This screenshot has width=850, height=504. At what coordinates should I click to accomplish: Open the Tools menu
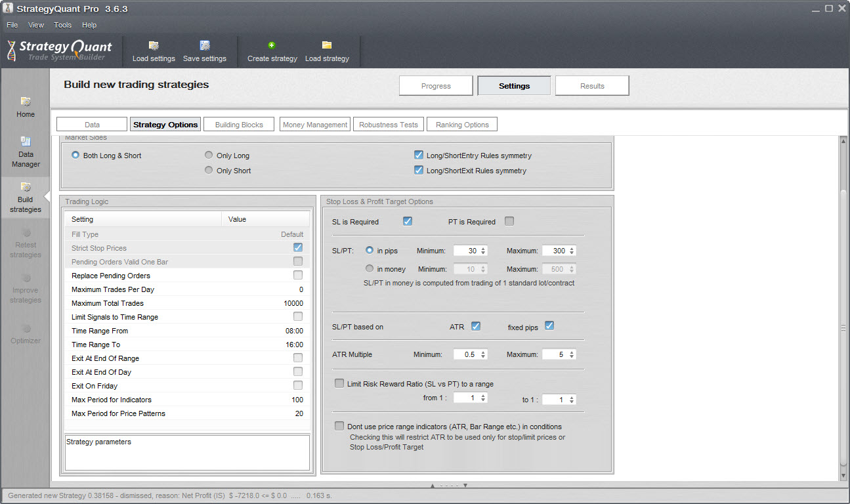[x=63, y=25]
